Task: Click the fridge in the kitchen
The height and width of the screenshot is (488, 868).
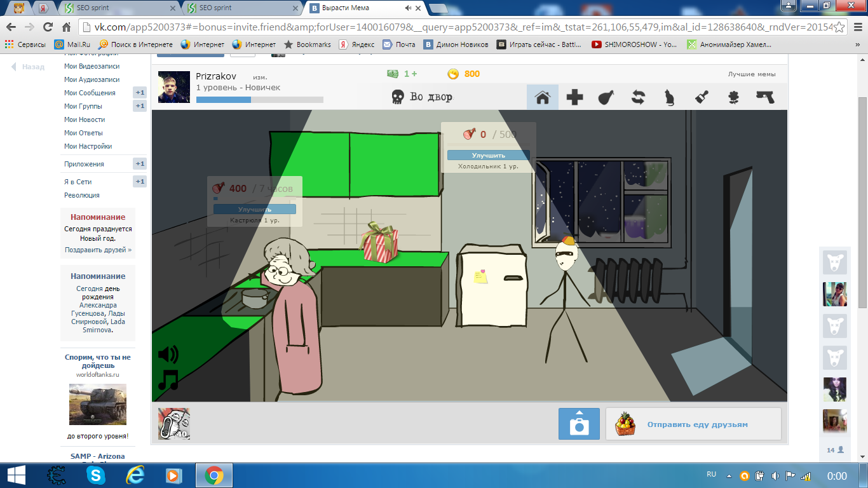Action: pyautogui.click(x=492, y=285)
